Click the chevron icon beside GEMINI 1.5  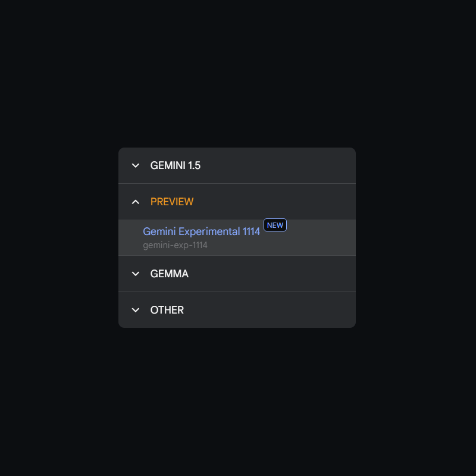click(136, 165)
